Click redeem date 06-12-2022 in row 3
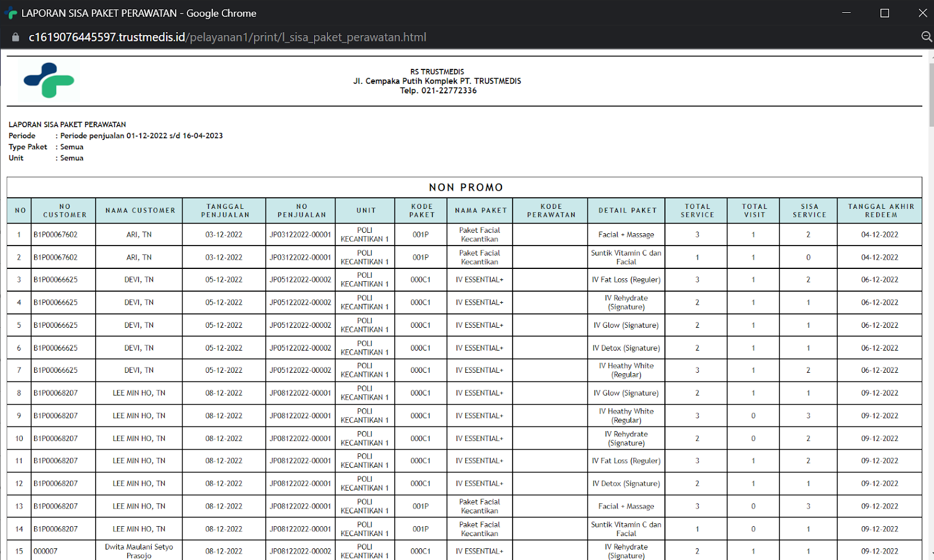934x560 pixels. click(x=880, y=279)
